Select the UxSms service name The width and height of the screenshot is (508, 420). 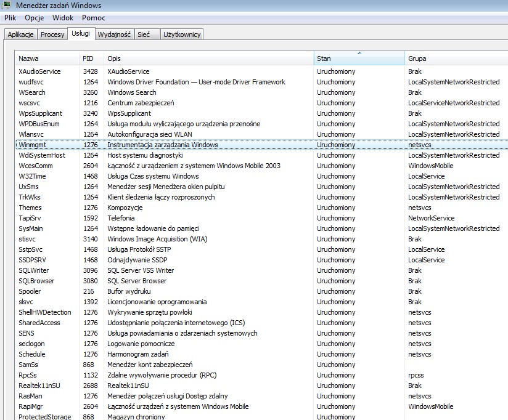point(28,187)
